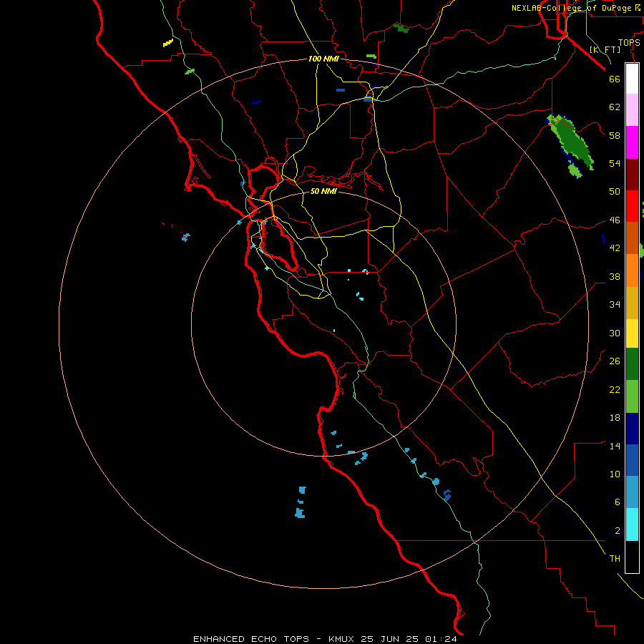Select the 50 scale label
Screen dimensions: 644x644
[615, 191]
